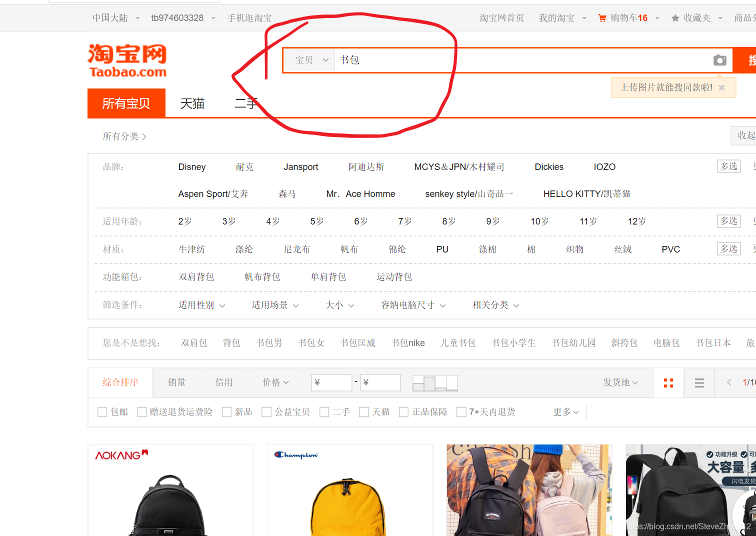Filter by Disney brand
The width and height of the screenshot is (756, 536).
pyautogui.click(x=192, y=167)
